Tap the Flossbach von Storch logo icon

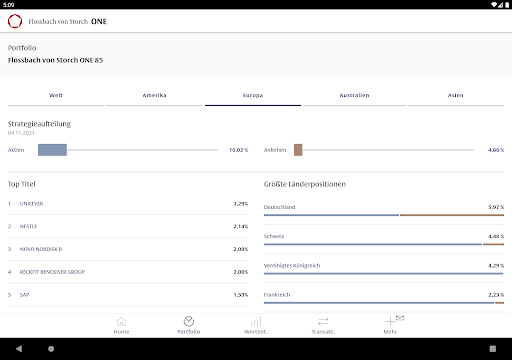15,21
